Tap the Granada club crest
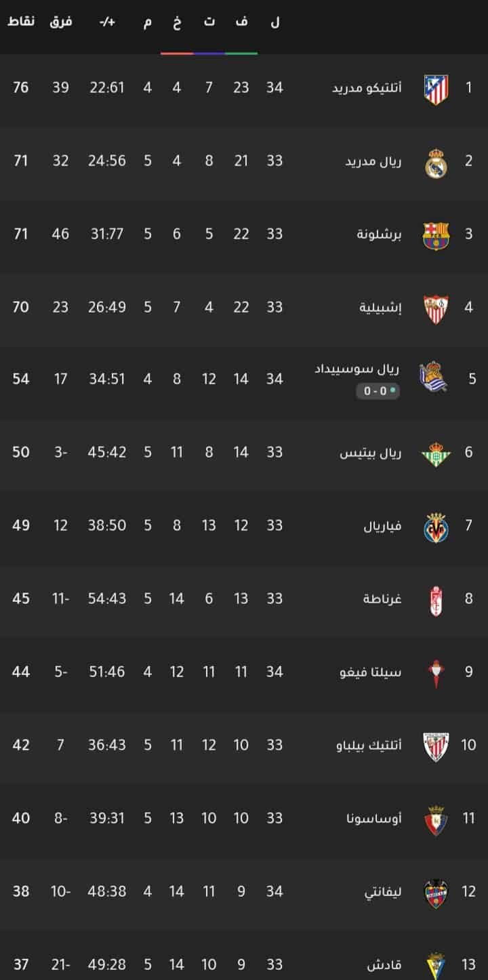This screenshot has height=980, width=488. point(436,600)
